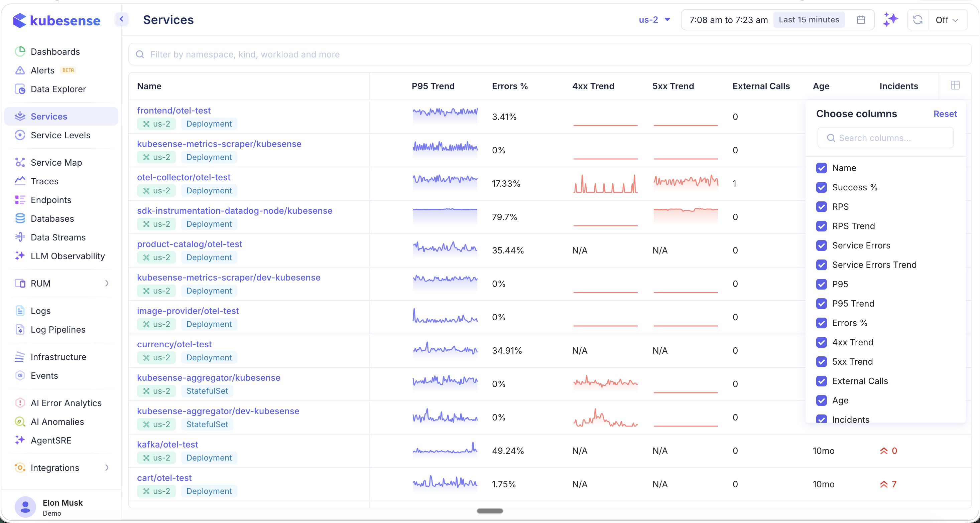Disable the Service Errors Trend column
This screenshot has width=980, height=523.
(x=822, y=265)
